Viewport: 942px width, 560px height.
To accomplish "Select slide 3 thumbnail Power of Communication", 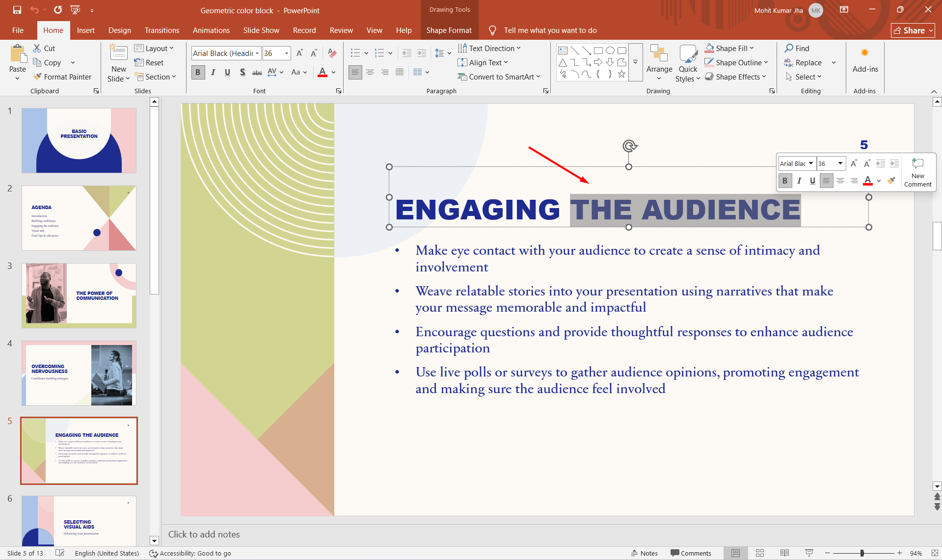I will [79, 295].
